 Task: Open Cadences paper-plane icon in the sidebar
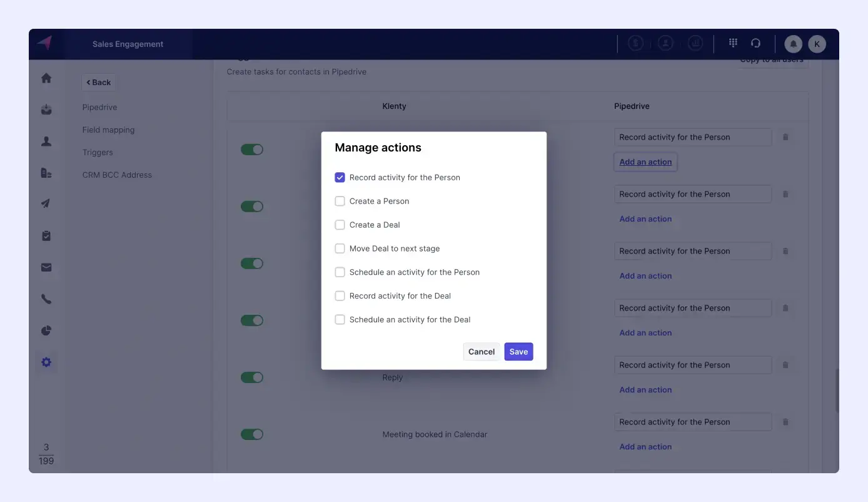tap(46, 204)
